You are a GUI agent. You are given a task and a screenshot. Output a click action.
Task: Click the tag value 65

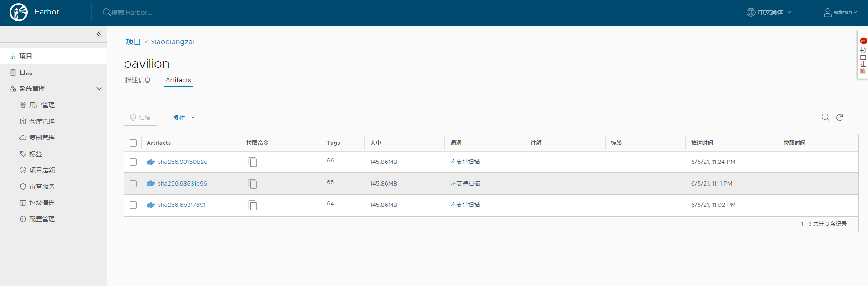tap(330, 182)
